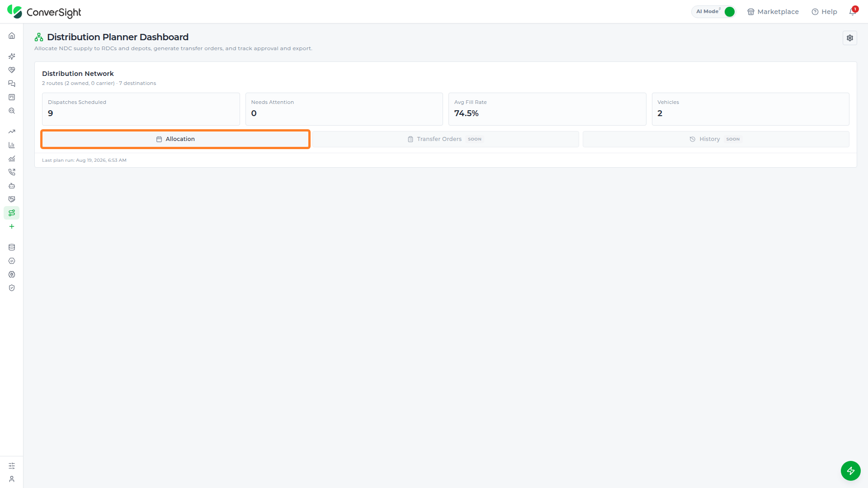Image resolution: width=868 pixels, height=488 pixels.
Task: Open the sliders preferences icon at sidebar bottom
Action: [x=12, y=465]
